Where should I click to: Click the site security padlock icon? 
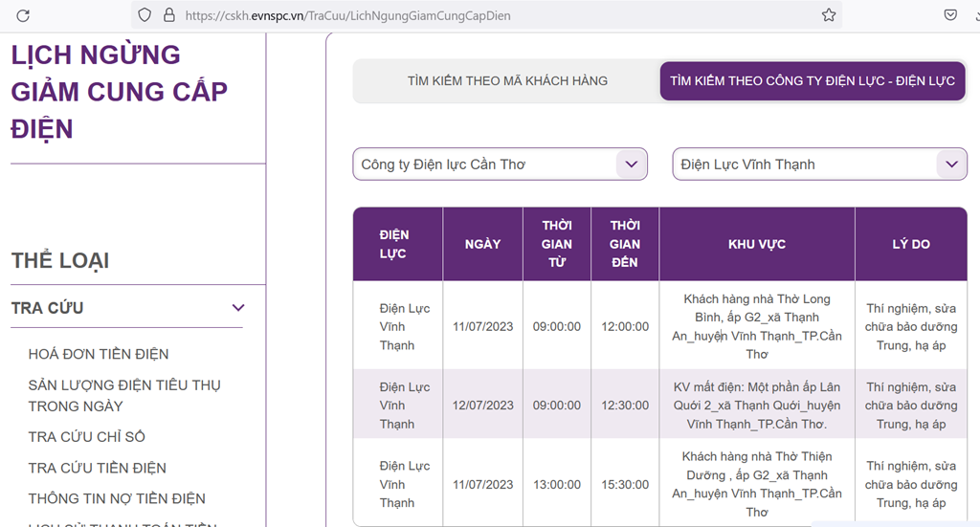(168, 15)
